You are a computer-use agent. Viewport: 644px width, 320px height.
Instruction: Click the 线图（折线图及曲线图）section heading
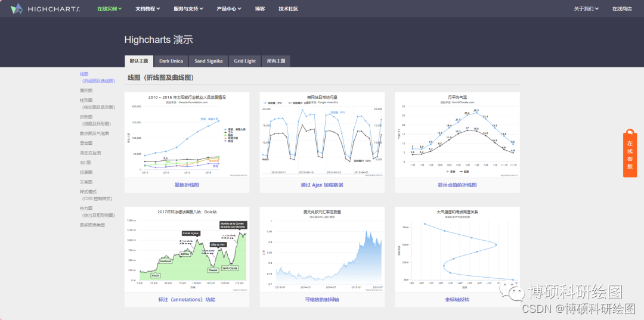(160, 77)
